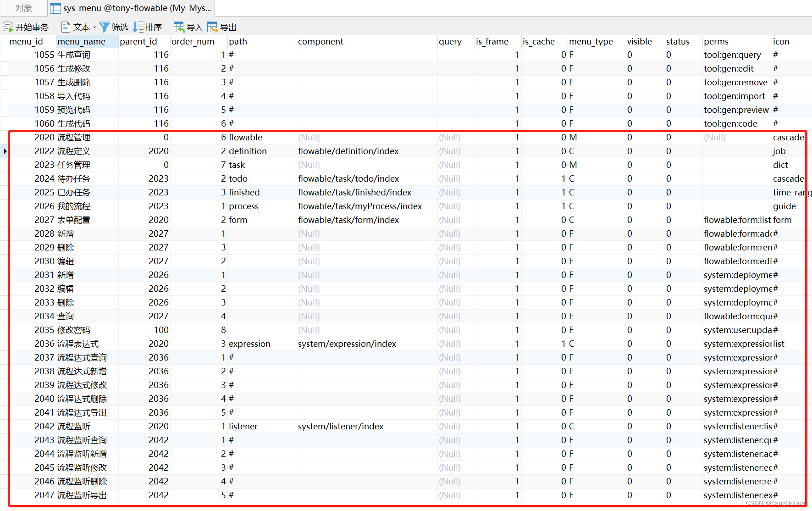Click the time-range icon cell in row 2025
Viewport: 812px width, 511px height.
pyautogui.click(x=792, y=192)
